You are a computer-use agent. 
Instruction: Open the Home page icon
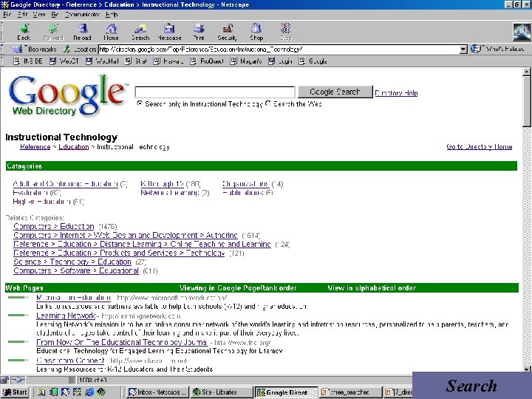(x=111, y=32)
